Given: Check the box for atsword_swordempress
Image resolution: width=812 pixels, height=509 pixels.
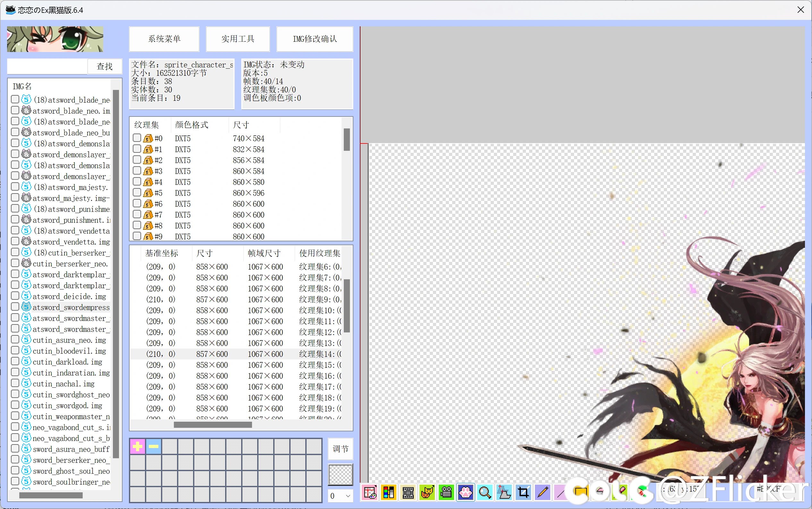Looking at the screenshot, I should coord(15,307).
